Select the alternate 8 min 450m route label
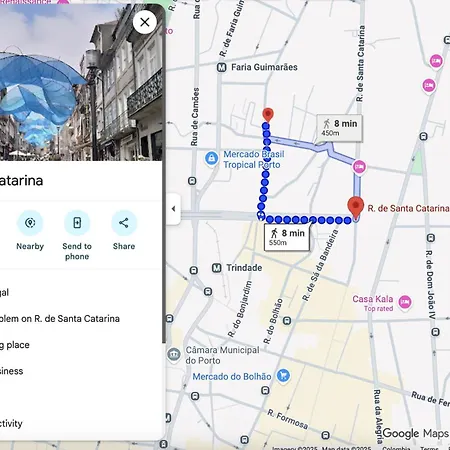The width and height of the screenshot is (450, 450). point(340,128)
